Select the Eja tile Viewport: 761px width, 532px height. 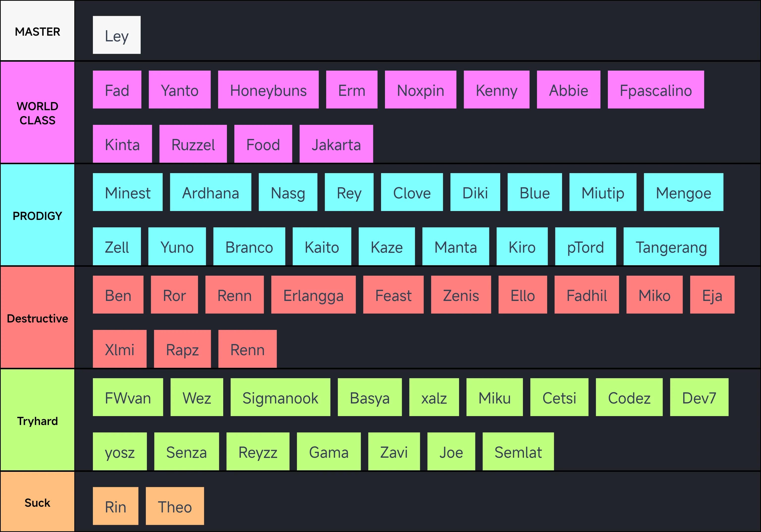coord(712,295)
